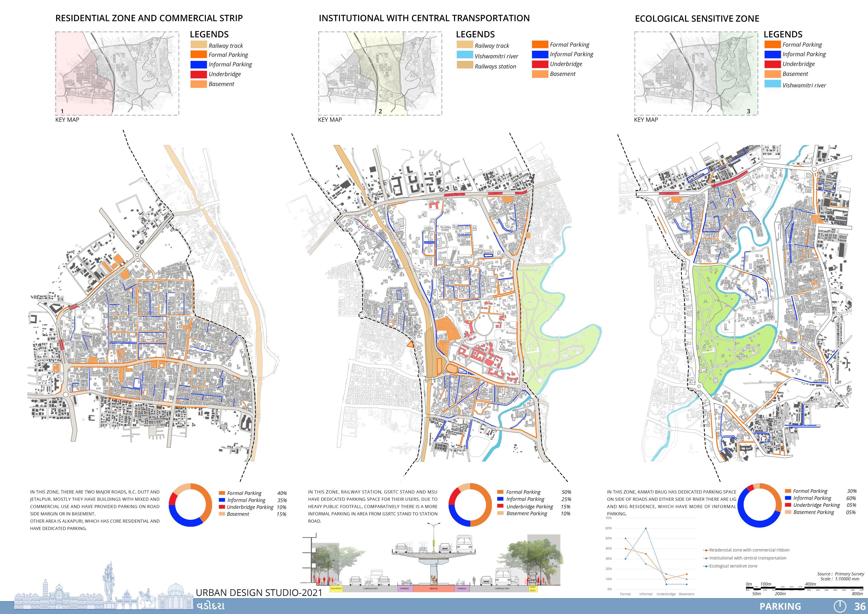The height and width of the screenshot is (614, 868).
Task: Click the MEDIAN label in street section
Action: (433, 589)
